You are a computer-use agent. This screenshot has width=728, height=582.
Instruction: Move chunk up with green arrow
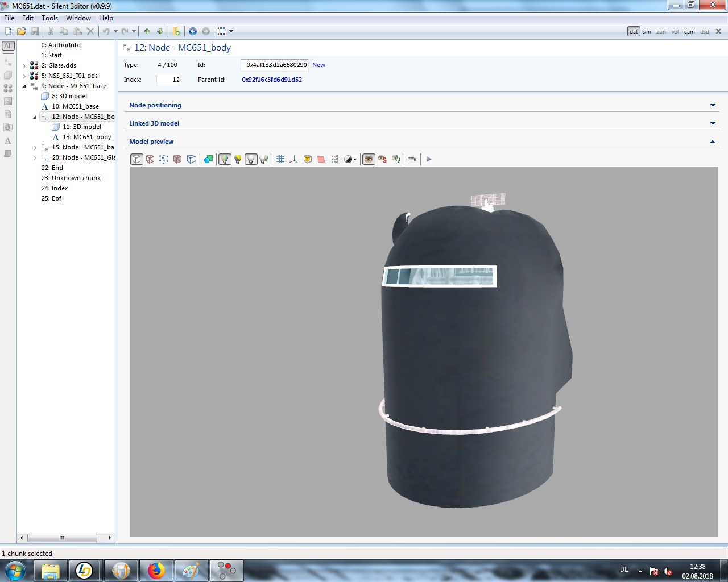147,31
